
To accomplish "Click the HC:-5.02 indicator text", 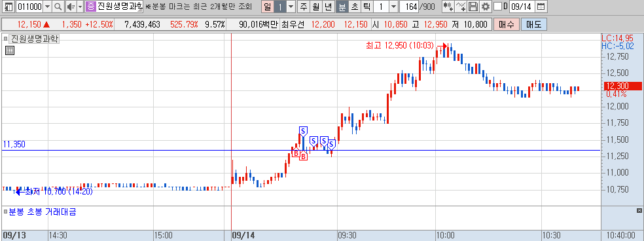I will pyautogui.click(x=618, y=46).
